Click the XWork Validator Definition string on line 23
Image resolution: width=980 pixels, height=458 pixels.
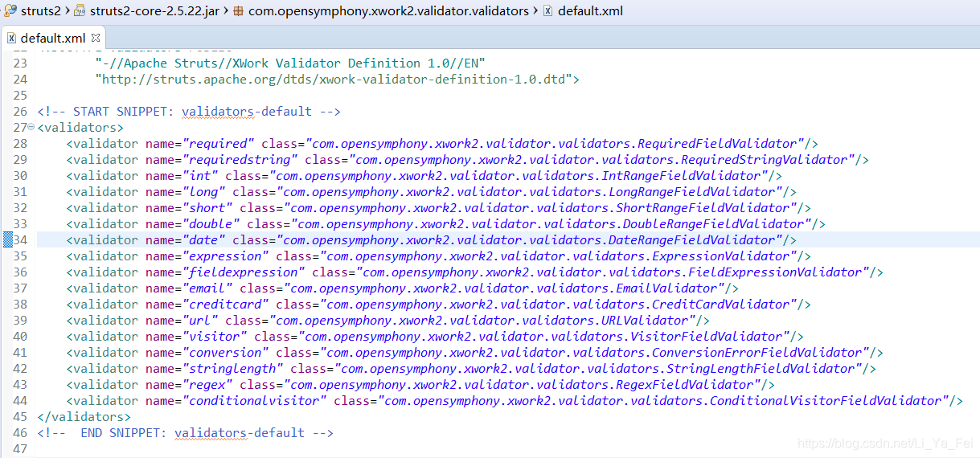point(290,63)
